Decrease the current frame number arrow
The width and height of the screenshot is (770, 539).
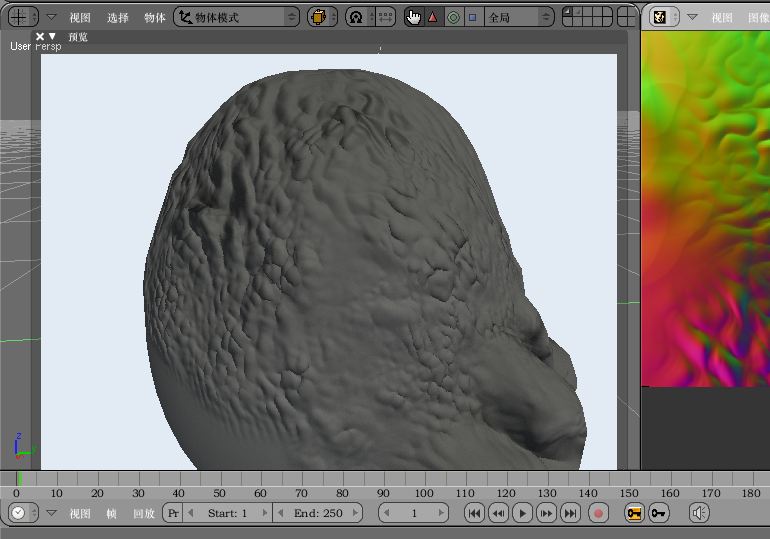click(387, 513)
